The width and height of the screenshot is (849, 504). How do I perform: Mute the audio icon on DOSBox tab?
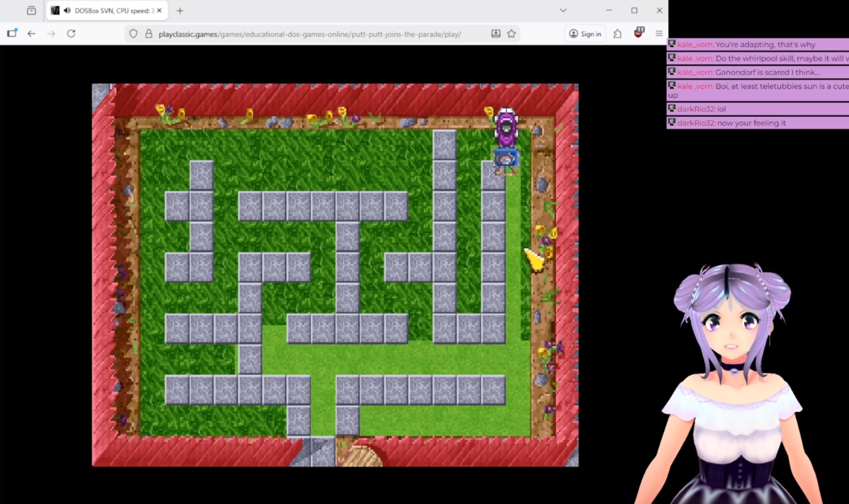[x=67, y=10]
